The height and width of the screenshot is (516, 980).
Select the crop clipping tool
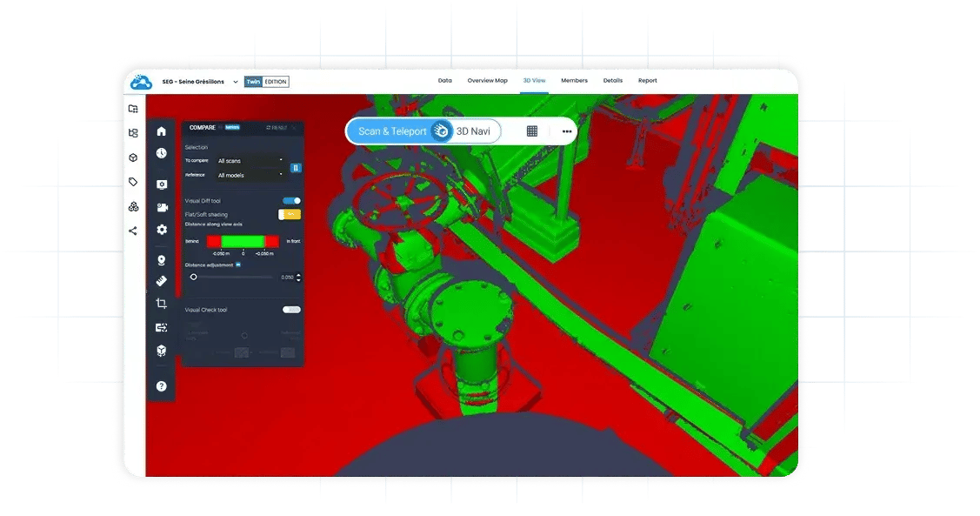(x=161, y=304)
